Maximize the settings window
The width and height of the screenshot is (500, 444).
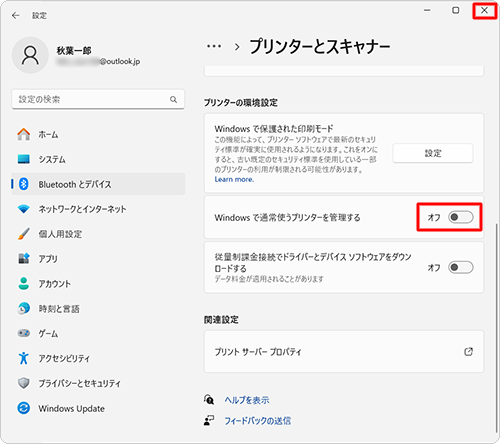point(455,11)
